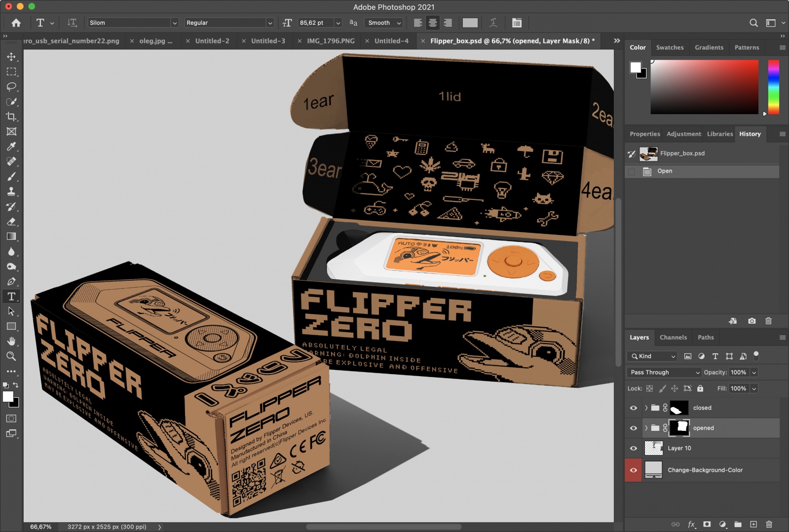
Task: Switch to the Channels tab
Action: click(x=673, y=338)
